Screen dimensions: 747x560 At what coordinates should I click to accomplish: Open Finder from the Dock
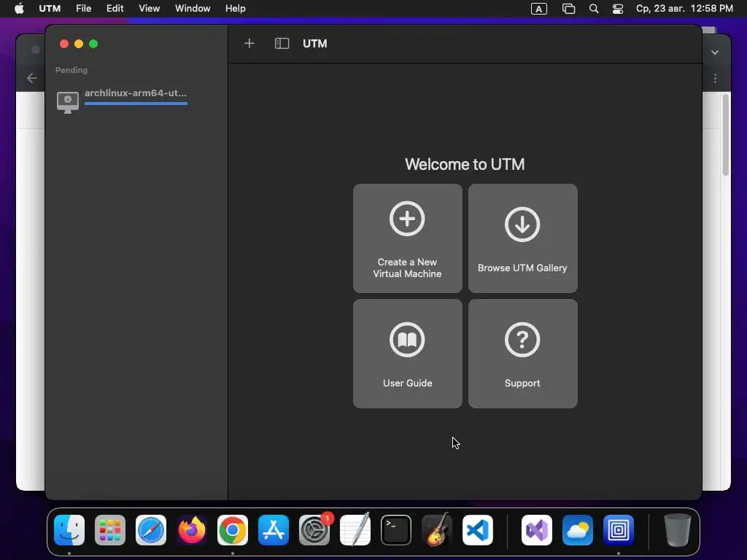pyautogui.click(x=69, y=529)
